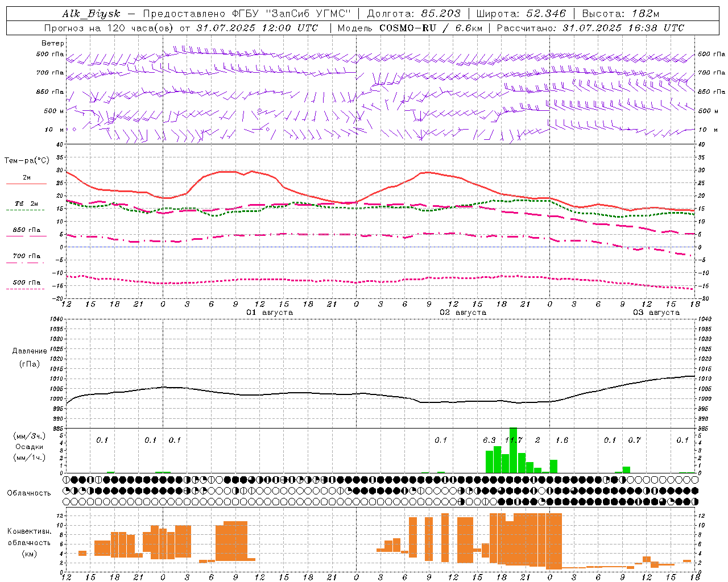This screenshot has height=582, width=728.
Task: Select the latitude value Широта: 52.346
Action: pyautogui.click(x=521, y=14)
